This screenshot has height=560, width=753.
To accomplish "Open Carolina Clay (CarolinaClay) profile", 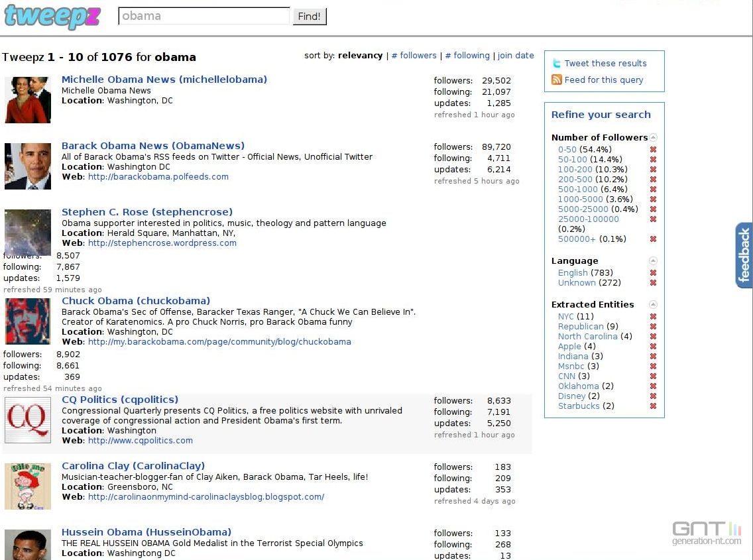I will pyautogui.click(x=133, y=466).
